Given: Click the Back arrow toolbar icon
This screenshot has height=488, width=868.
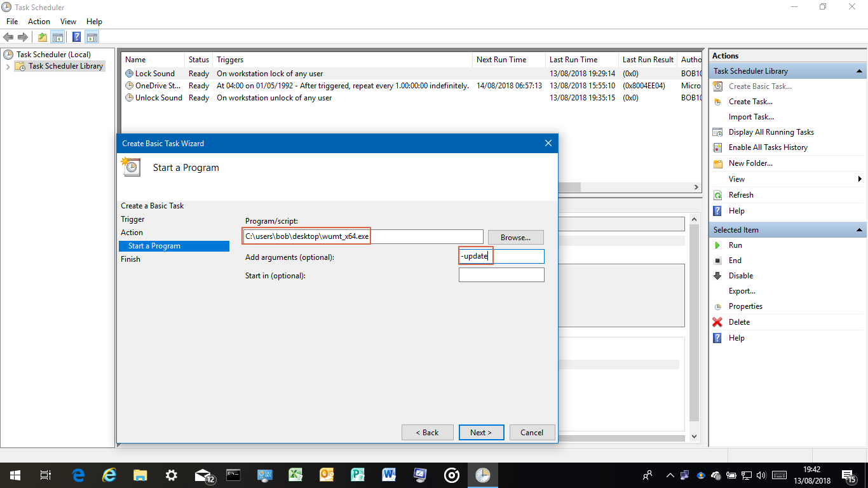Looking at the screenshot, I should pyautogui.click(x=8, y=37).
